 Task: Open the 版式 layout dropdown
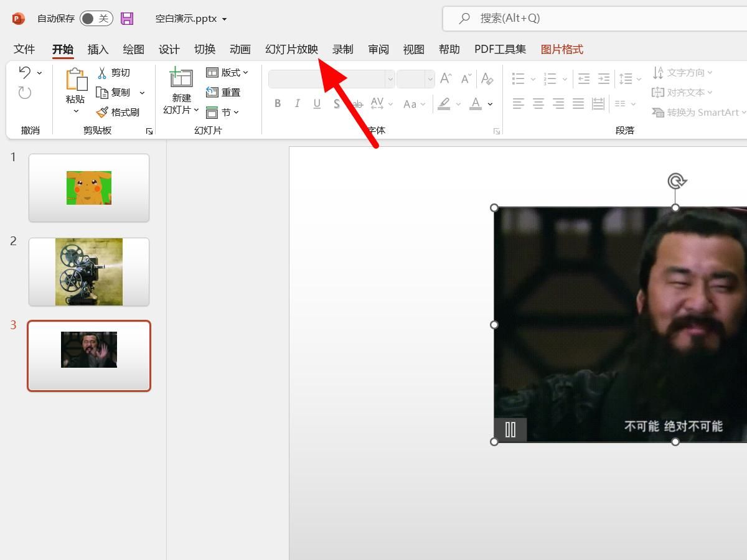click(x=227, y=73)
